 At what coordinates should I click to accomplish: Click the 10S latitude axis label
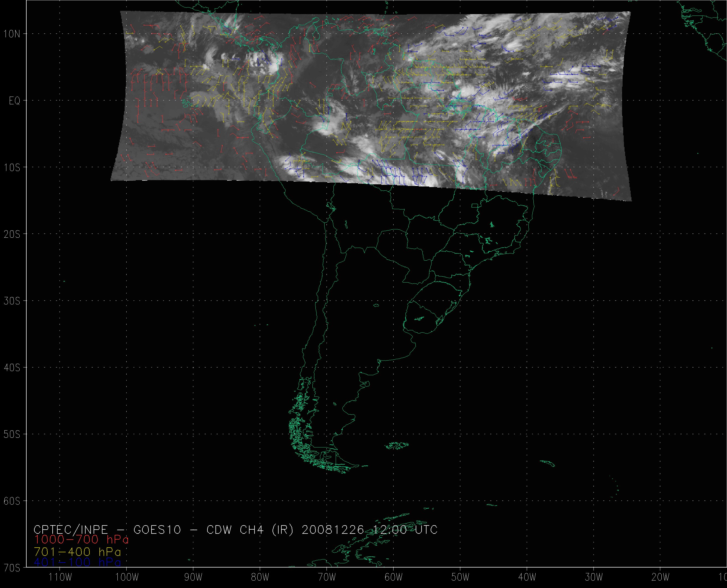[x=12, y=168]
